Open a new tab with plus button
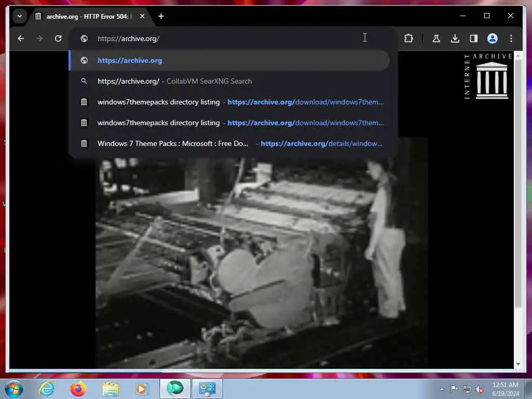This screenshot has height=399, width=532. [x=161, y=16]
